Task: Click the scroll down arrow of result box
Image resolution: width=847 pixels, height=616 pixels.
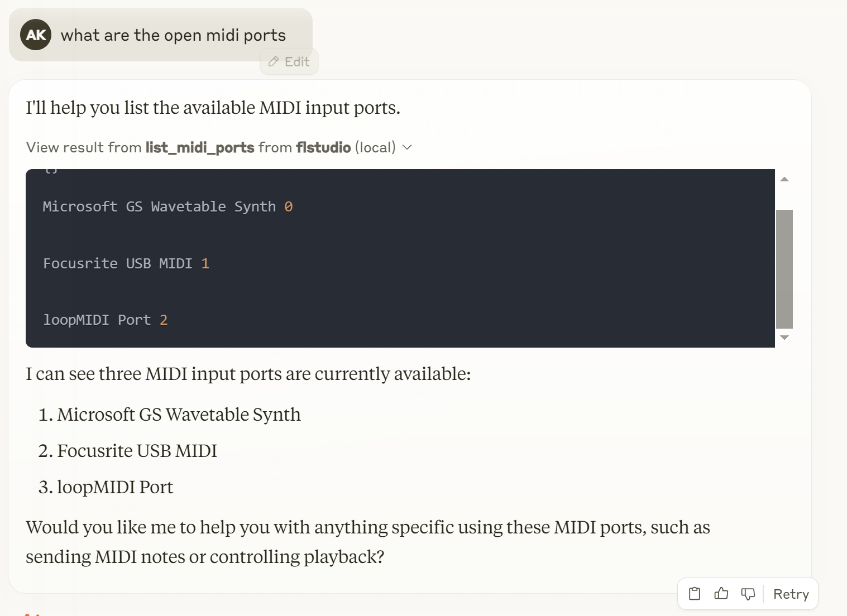Action: (x=784, y=338)
